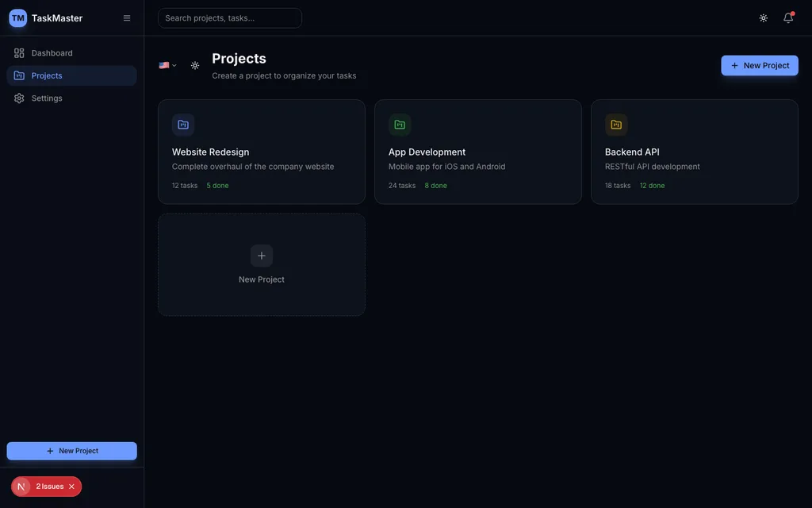Click the Projects page heading

coord(239,59)
